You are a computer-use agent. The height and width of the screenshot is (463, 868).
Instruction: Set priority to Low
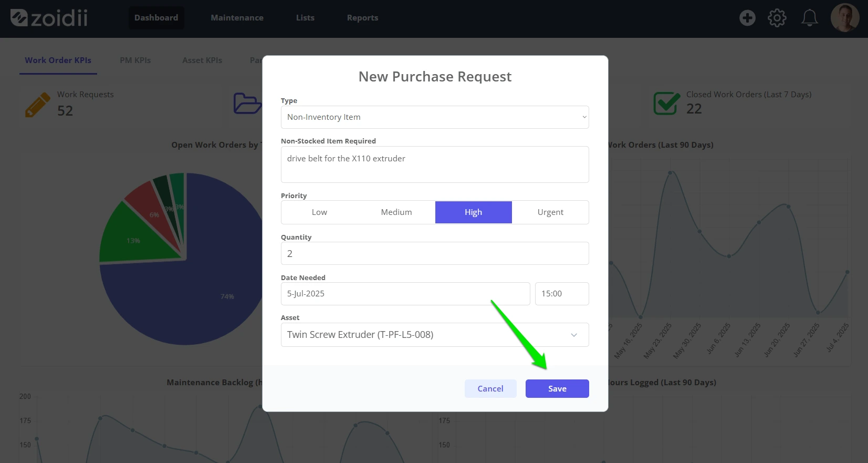[319, 212]
